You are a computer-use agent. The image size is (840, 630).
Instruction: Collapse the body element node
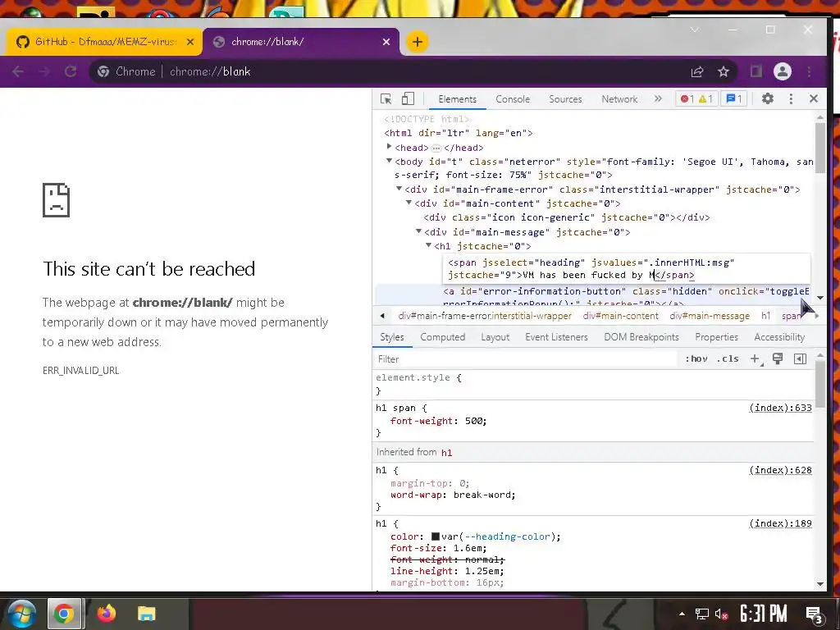coord(389,160)
